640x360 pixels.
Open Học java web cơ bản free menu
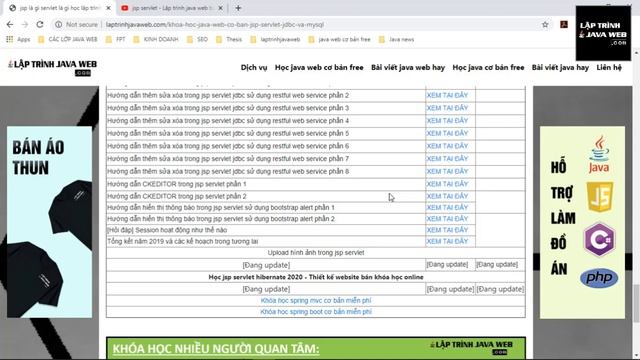pos(319,67)
